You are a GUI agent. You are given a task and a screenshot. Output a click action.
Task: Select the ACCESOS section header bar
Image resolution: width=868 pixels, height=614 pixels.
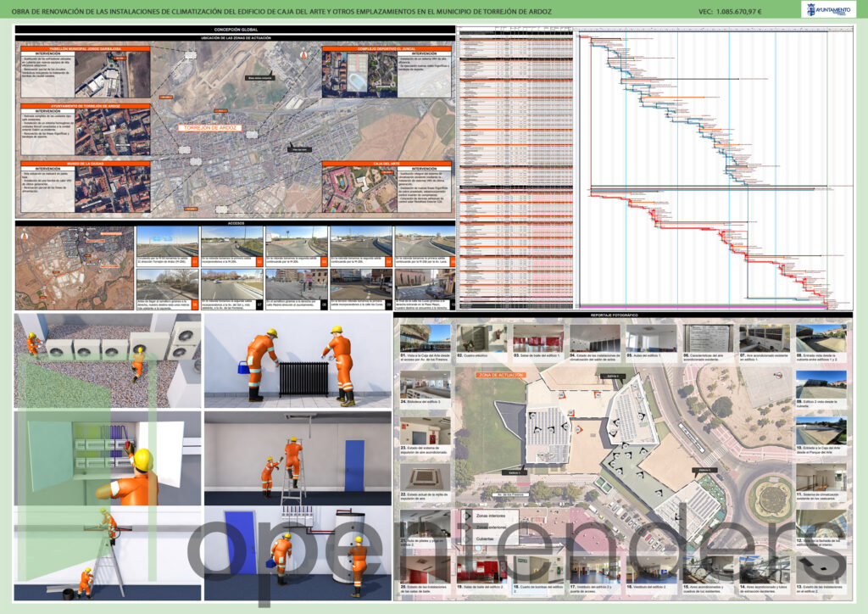coord(235,222)
